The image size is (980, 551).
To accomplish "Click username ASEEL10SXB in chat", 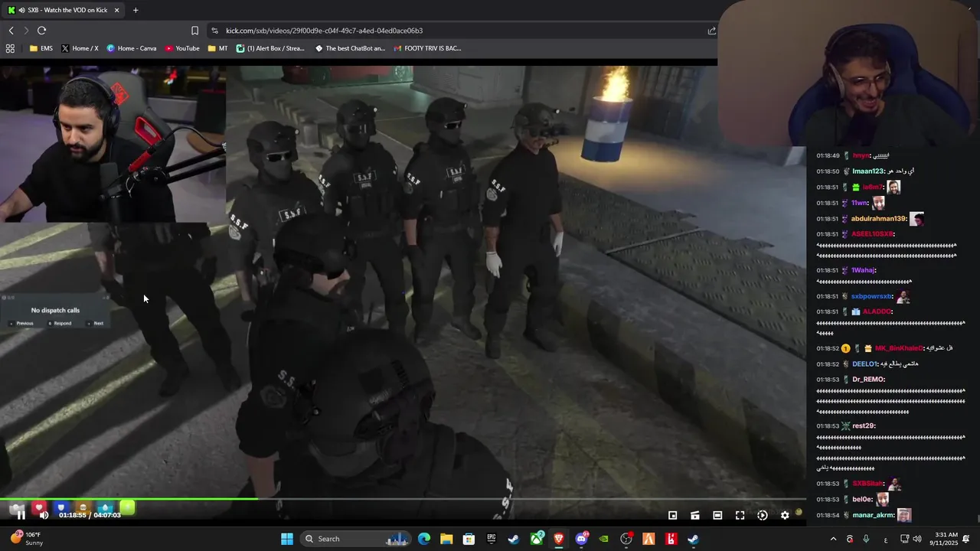I will tap(872, 234).
